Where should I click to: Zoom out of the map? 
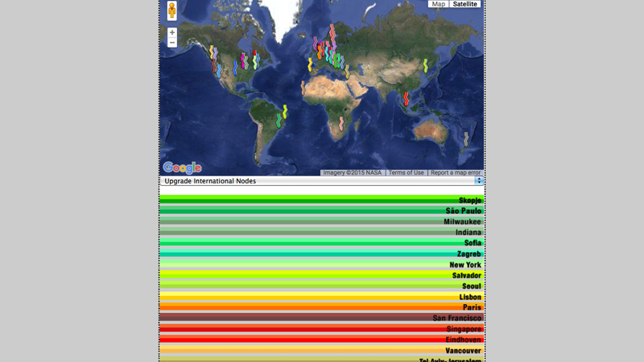pyautogui.click(x=172, y=43)
